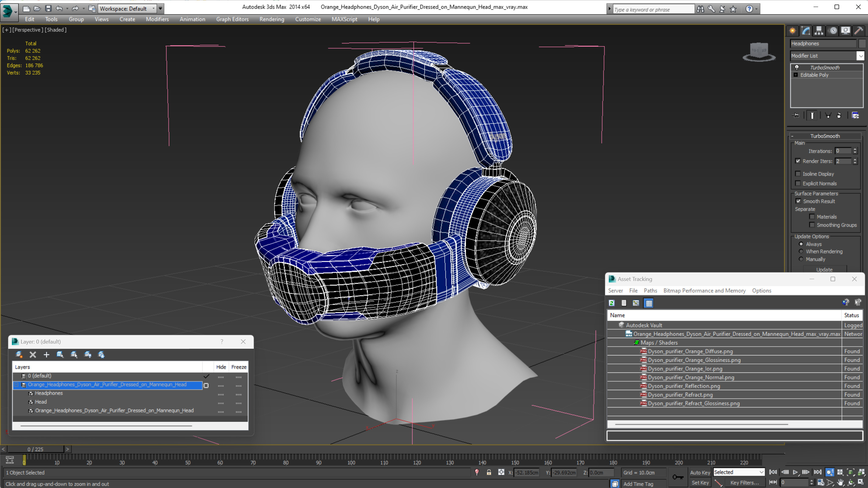Enable the Isoline Display checkbox

pyautogui.click(x=798, y=174)
